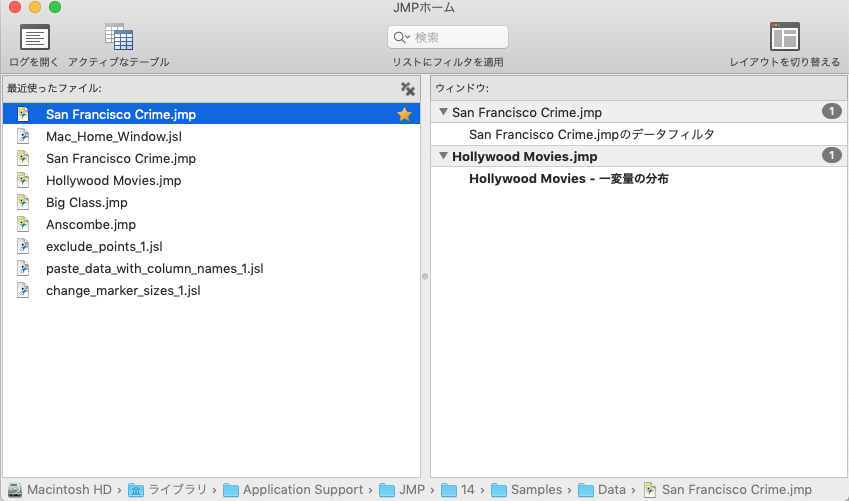Toggle the favorite star on San Francisco Crime.jmp
Image resolution: width=849 pixels, height=501 pixels.
click(404, 115)
